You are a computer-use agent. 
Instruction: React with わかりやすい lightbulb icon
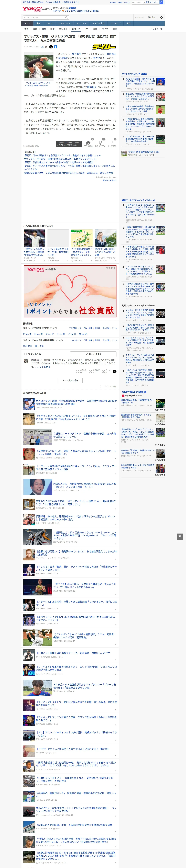point(100,143)
